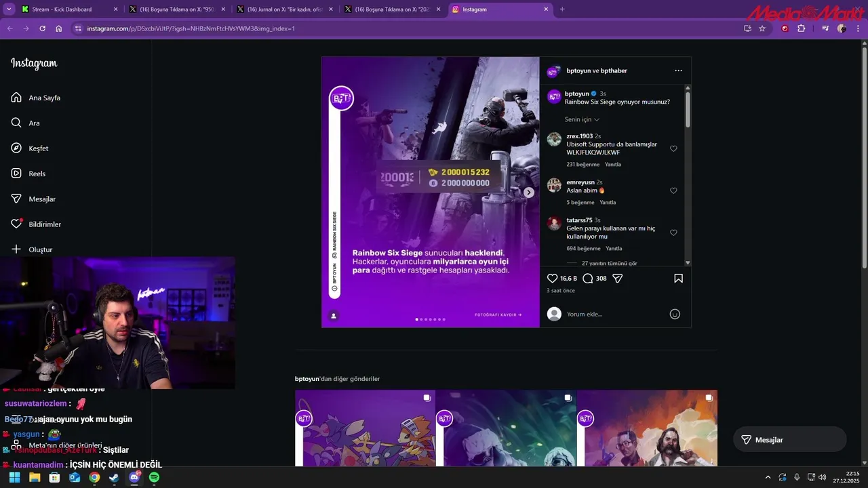Open tatarss75's profile

579,220
